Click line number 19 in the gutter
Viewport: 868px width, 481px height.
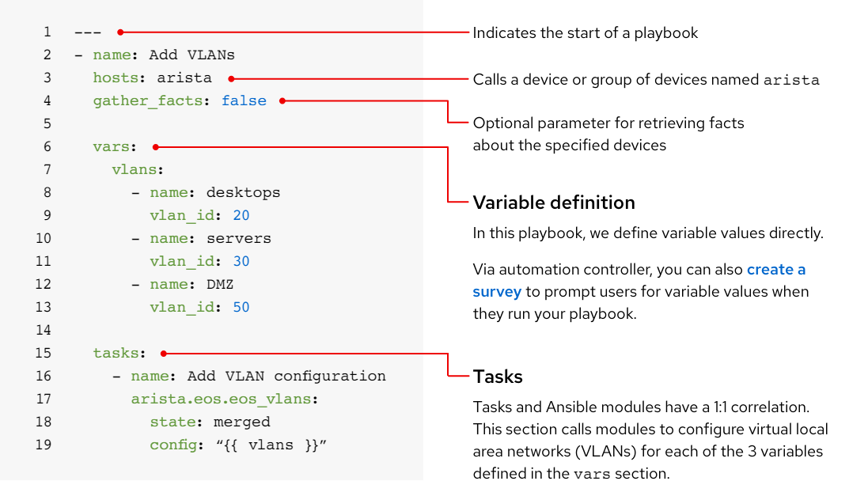44,445
